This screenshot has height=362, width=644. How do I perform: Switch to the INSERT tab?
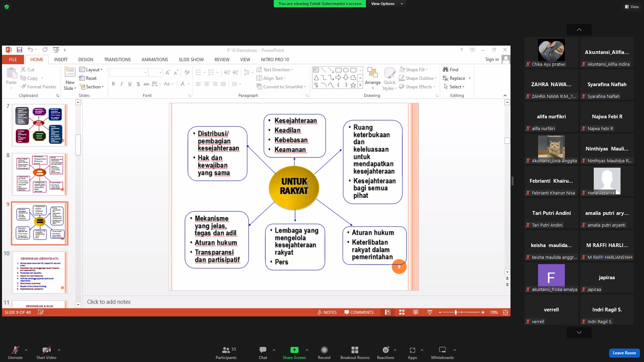(x=61, y=60)
